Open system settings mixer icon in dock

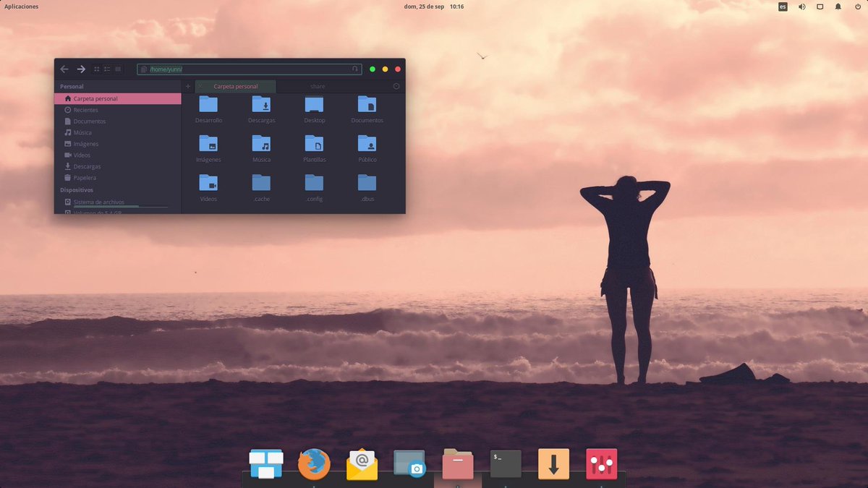[601, 464]
